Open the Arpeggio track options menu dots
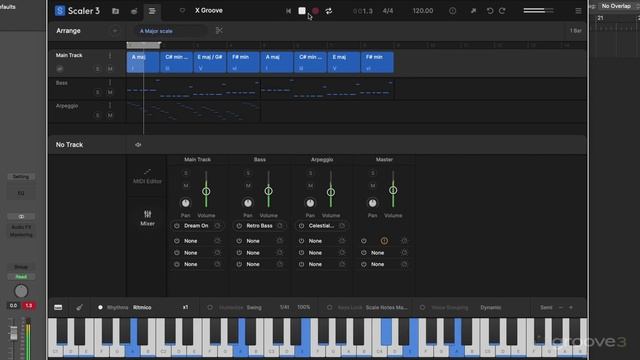This screenshot has width=640, height=360. (110, 105)
